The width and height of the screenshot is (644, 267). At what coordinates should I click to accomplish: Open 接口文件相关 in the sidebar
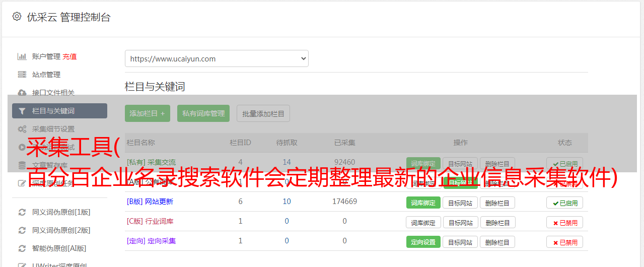click(53, 93)
